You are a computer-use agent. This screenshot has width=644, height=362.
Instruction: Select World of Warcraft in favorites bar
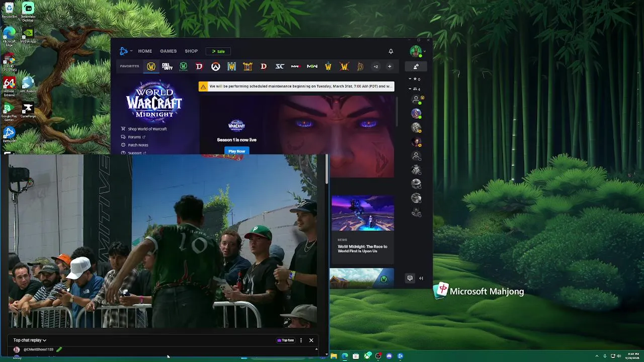tap(151, 66)
